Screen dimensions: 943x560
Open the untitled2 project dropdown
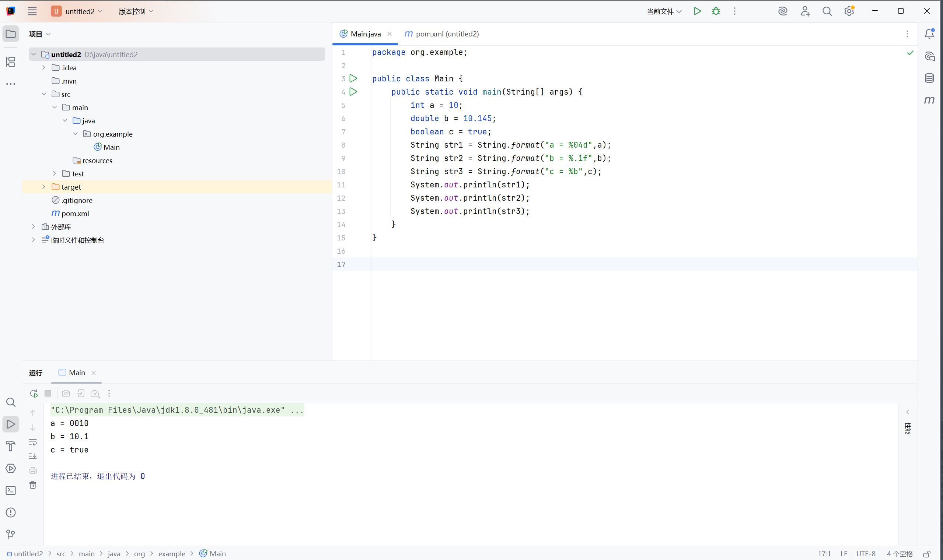tap(77, 11)
